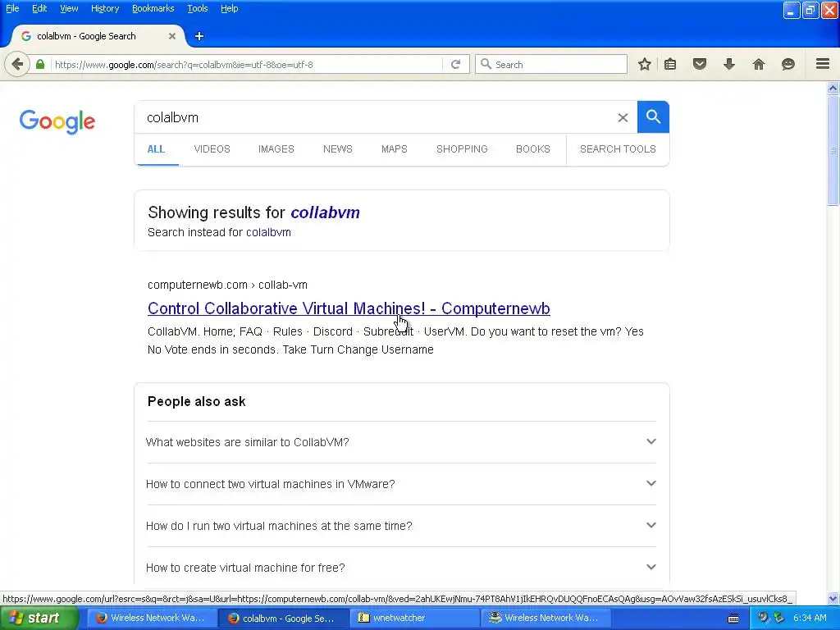This screenshot has width=840, height=630.
Task: Open the View menu
Action: pyautogui.click(x=69, y=8)
